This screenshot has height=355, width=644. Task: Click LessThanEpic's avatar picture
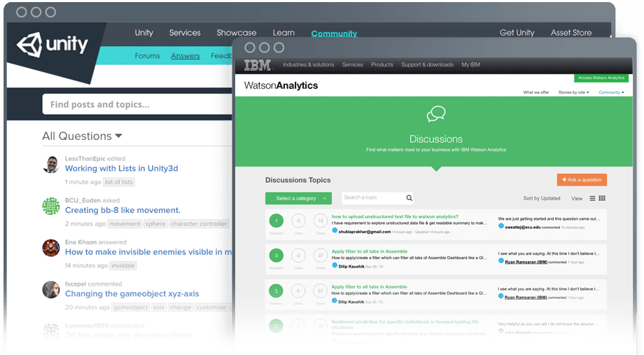51,165
